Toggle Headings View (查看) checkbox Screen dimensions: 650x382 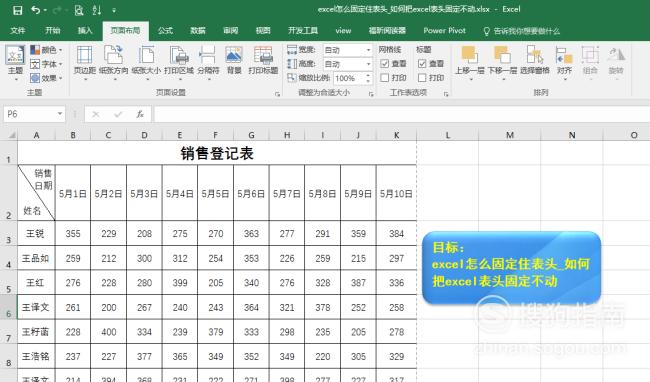tap(422, 64)
